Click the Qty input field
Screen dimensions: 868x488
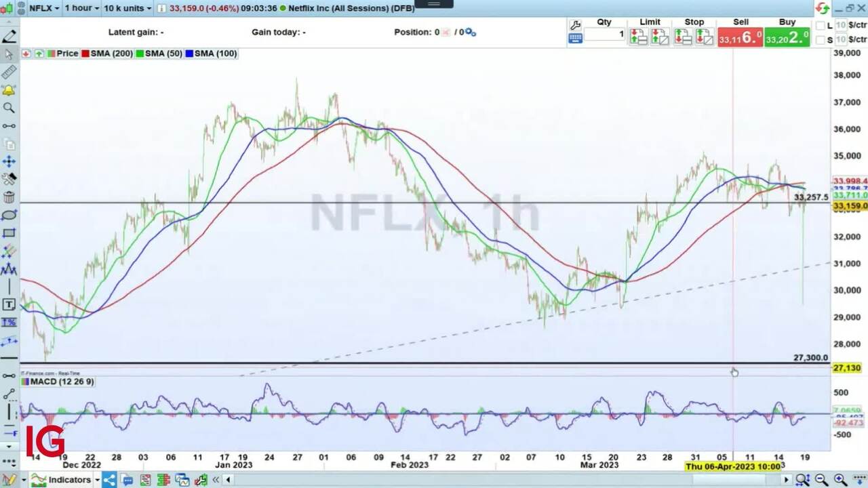(604, 34)
